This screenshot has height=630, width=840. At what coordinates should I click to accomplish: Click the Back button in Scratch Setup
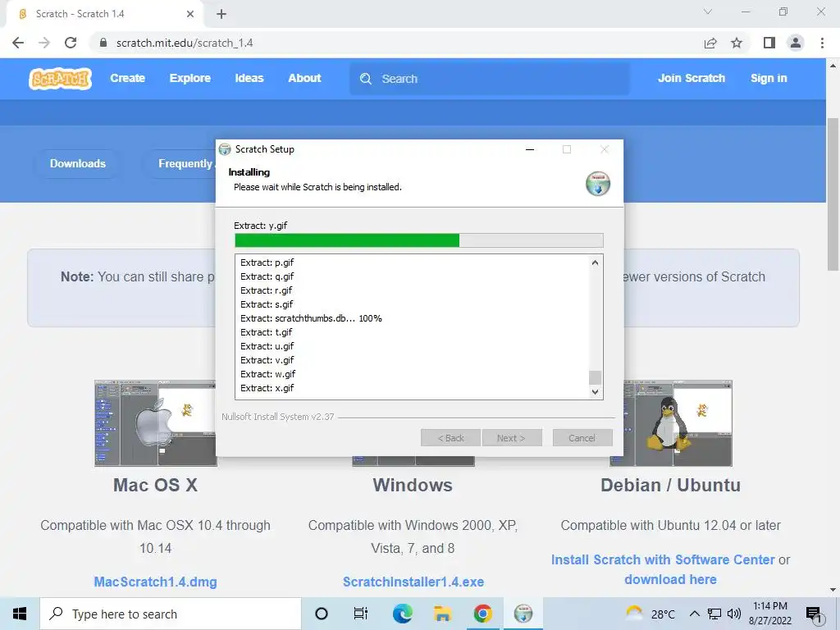(451, 438)
